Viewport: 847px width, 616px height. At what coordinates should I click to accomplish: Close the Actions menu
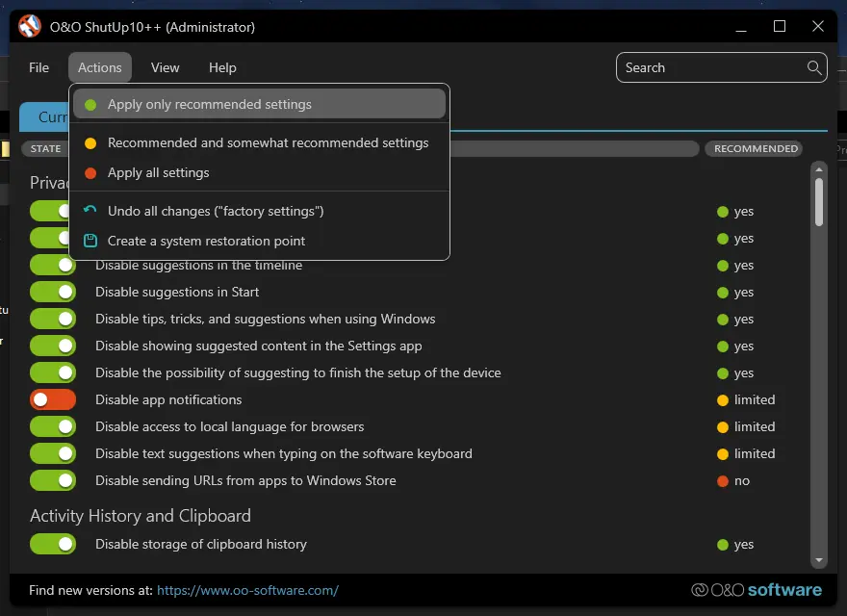100,67
